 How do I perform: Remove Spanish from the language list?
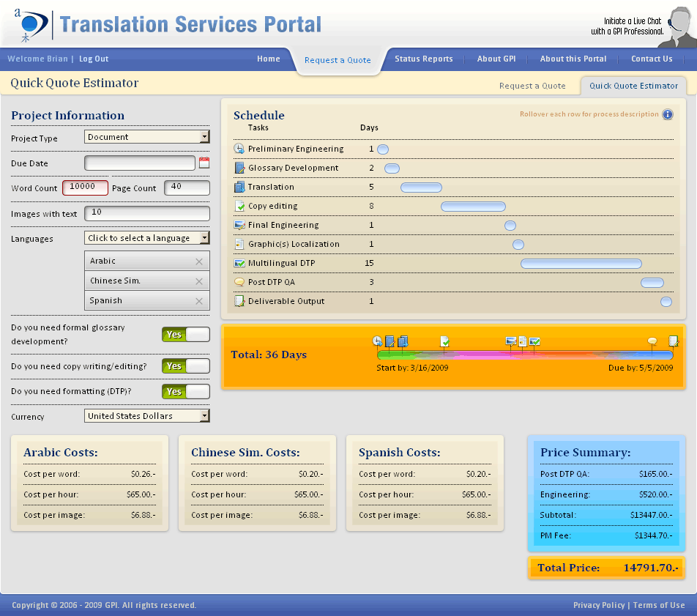199,301
